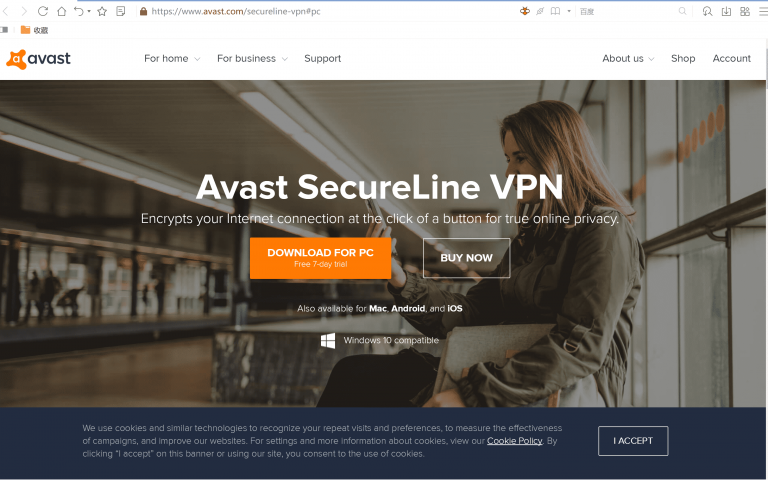Screen dimensions: 768x480
Task: Open the extensions grid icon
Action: pyautogui.click(x=744, y=11)
